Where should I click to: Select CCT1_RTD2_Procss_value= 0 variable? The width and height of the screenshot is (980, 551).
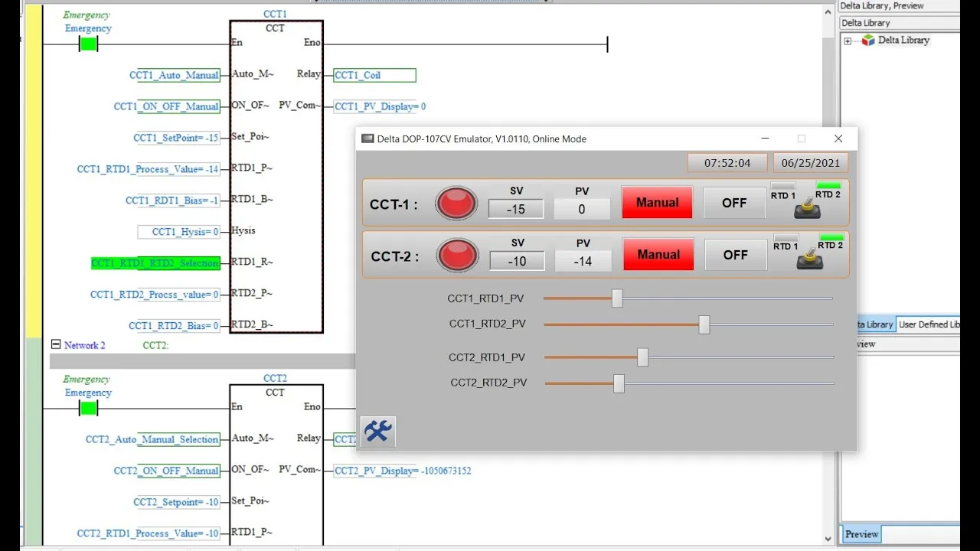(155, 295)
